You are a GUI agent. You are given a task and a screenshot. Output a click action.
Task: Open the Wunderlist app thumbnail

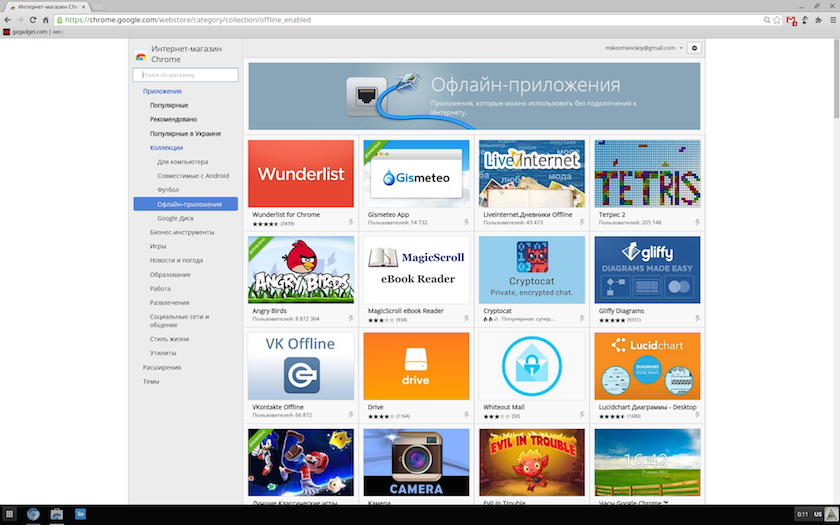[301, 174]
